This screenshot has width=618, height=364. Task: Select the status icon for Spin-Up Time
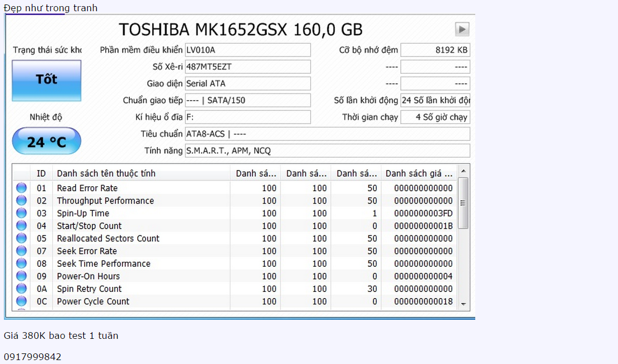click(x=21, y=213)
